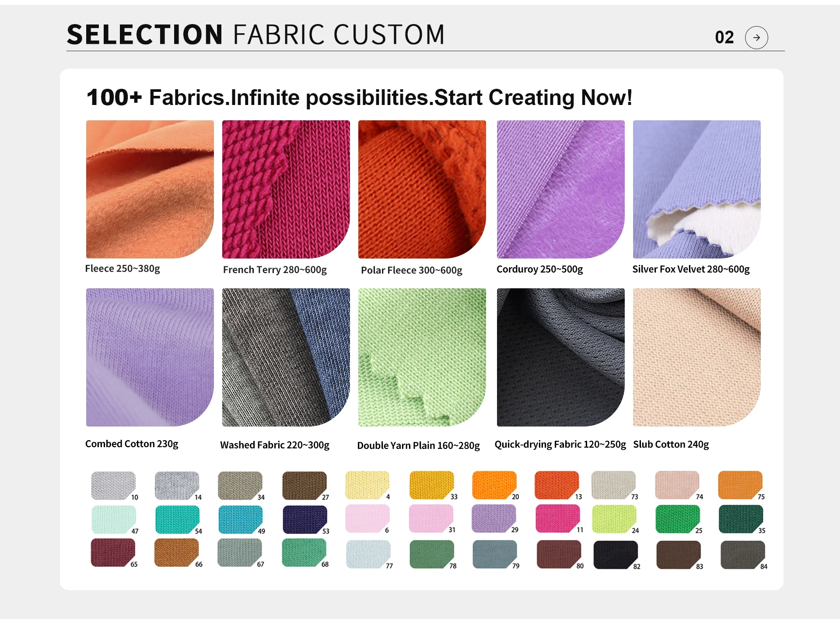Pick the red-orange color swatch 13
Image resolution: width=840 pixels, height=619 pixels.
click(556, 485)
